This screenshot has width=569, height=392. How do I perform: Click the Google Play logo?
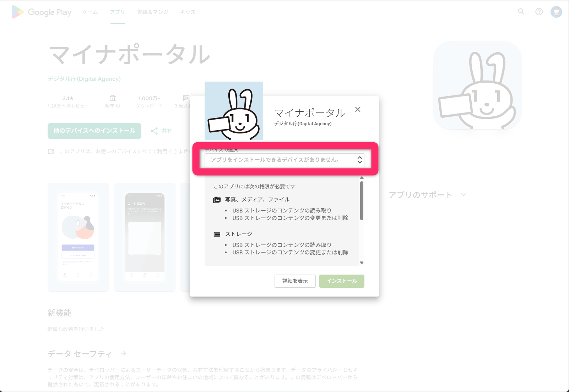point(42,12)
